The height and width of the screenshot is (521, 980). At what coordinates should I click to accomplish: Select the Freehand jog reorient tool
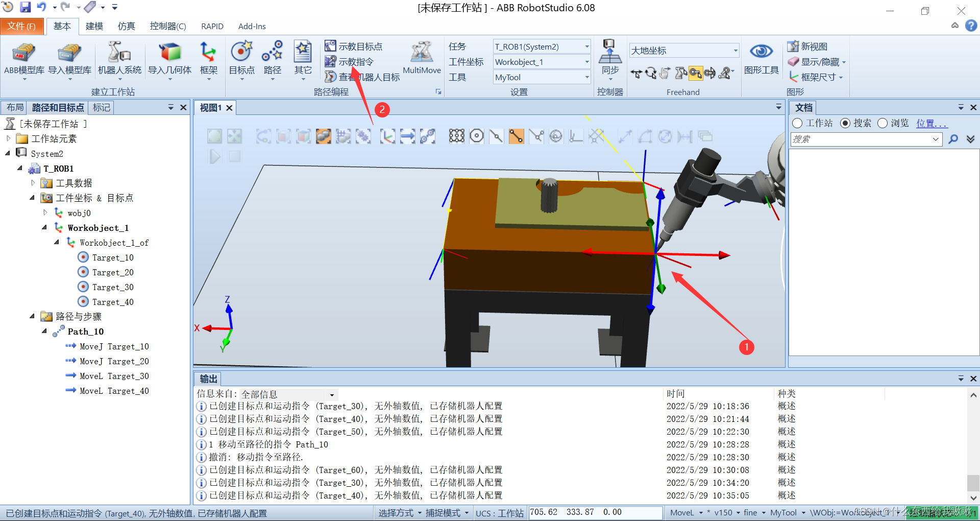coord(710,74)
